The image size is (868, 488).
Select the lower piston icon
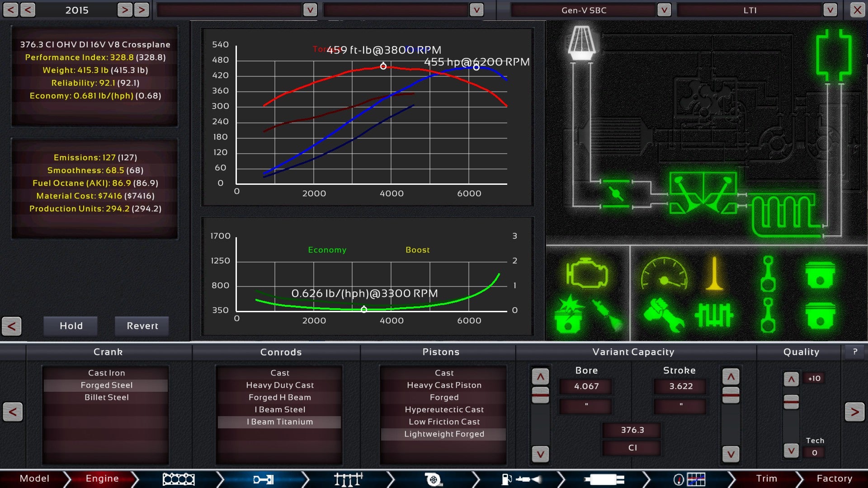(x=820, y=315)
